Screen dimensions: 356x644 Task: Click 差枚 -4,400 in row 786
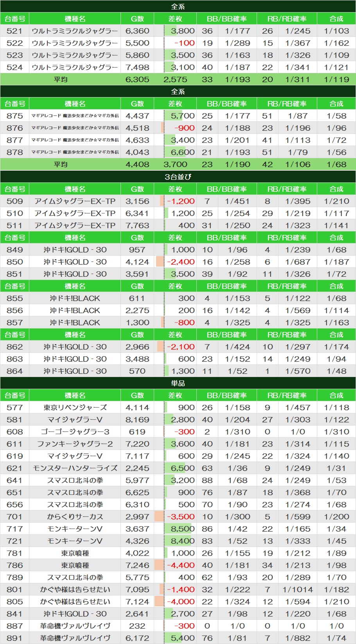tap(181, 565)
